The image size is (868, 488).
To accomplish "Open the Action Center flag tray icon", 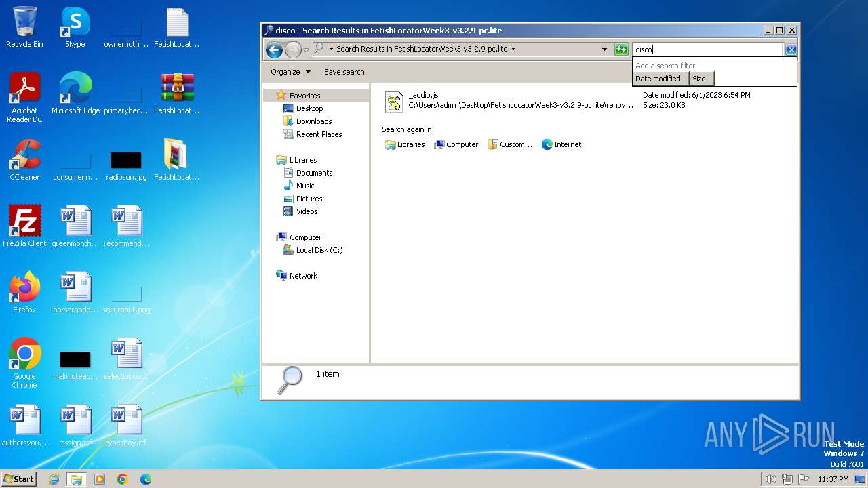I will [804, 479].
